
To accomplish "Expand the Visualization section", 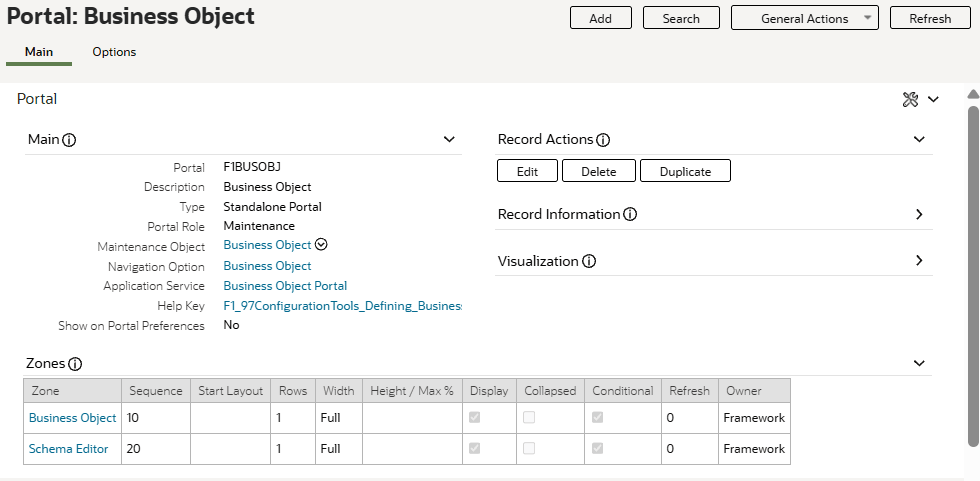I will click(919, 260).
